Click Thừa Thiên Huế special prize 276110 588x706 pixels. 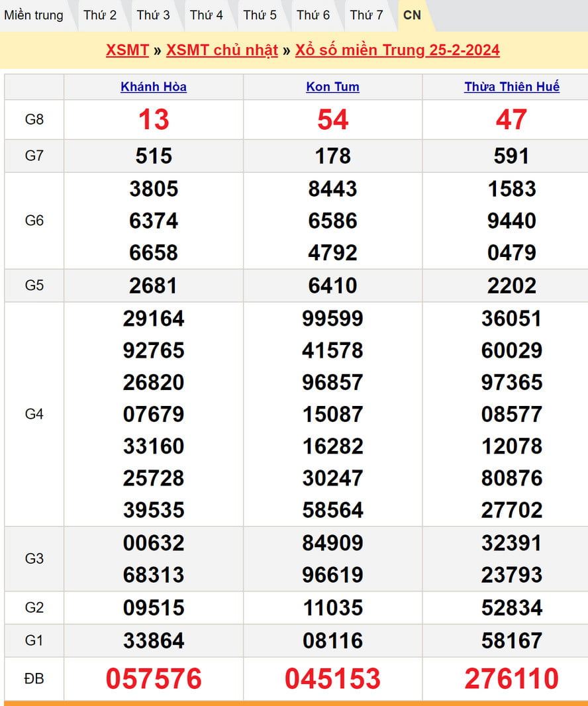click(x=512, y=679)
